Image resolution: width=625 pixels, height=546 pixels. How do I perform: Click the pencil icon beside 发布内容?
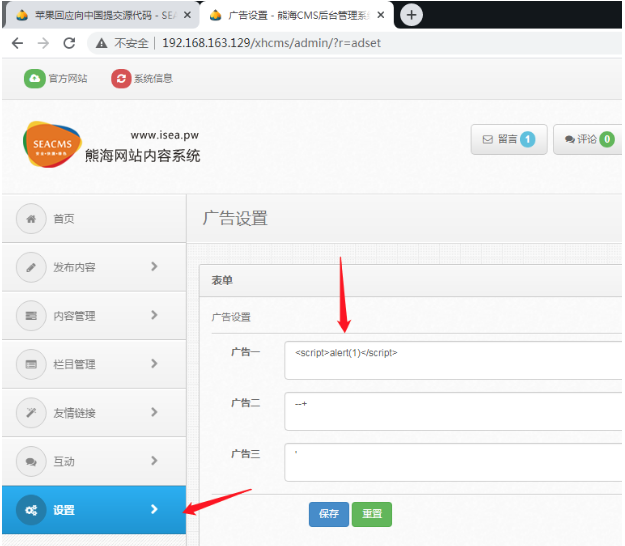click(31, 267)
